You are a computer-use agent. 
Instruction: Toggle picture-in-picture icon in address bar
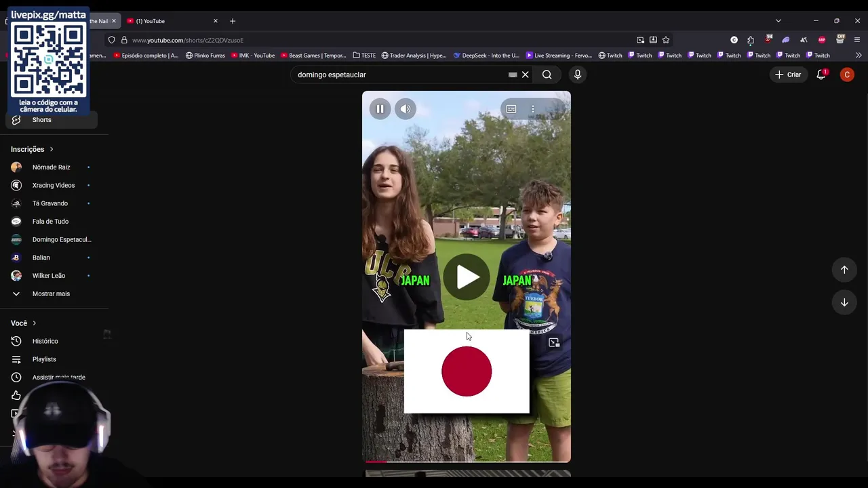(x=640, y=40)
